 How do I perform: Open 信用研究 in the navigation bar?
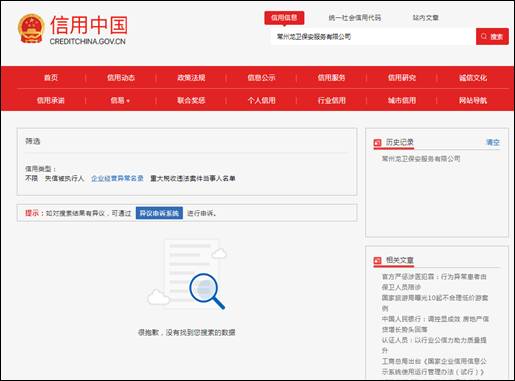[x=402, y=78]
